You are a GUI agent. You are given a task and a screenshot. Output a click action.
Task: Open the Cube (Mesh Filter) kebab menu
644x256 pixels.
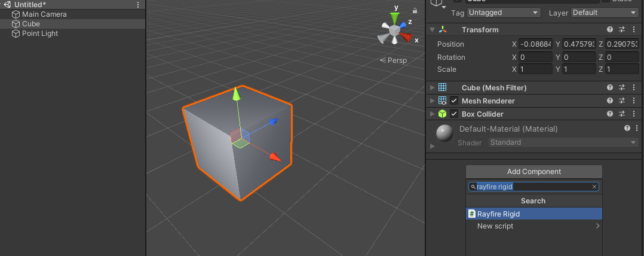click(x=633, y=87)
